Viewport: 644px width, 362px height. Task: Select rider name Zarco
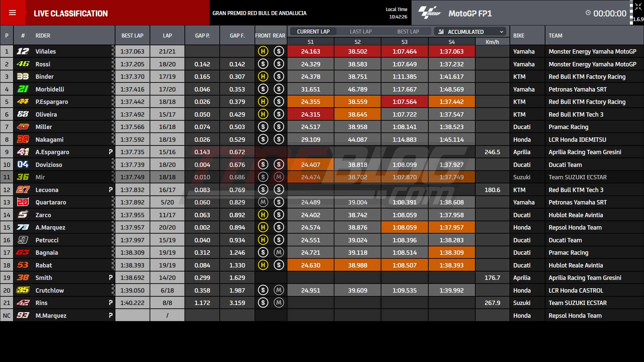[43, 215]
